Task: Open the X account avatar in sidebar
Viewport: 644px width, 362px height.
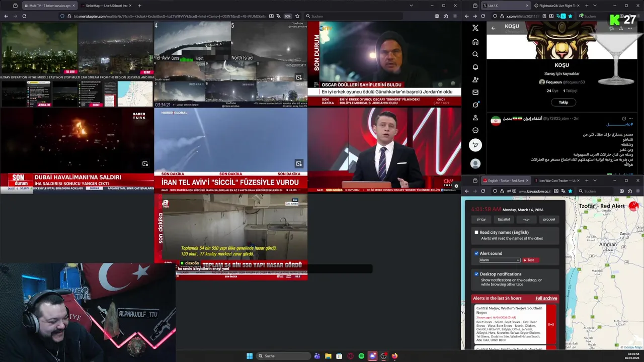Action: [475, 163]
